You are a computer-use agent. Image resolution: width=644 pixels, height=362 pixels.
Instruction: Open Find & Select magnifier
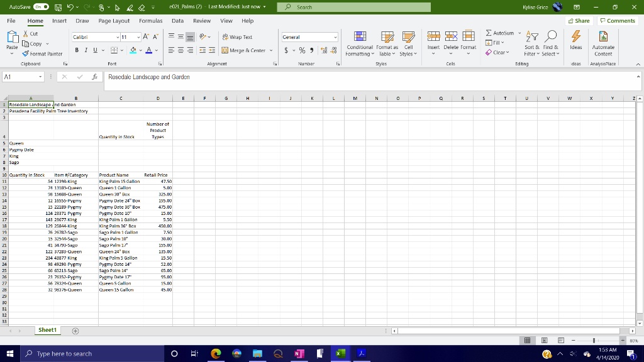click(550, 37)
